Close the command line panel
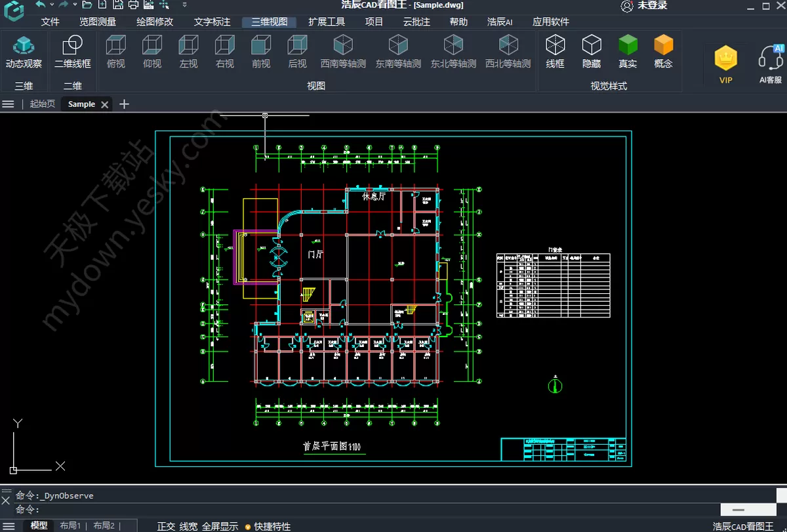Image resolution: width=787 pixels, height=532 pixels. (6, 500)
